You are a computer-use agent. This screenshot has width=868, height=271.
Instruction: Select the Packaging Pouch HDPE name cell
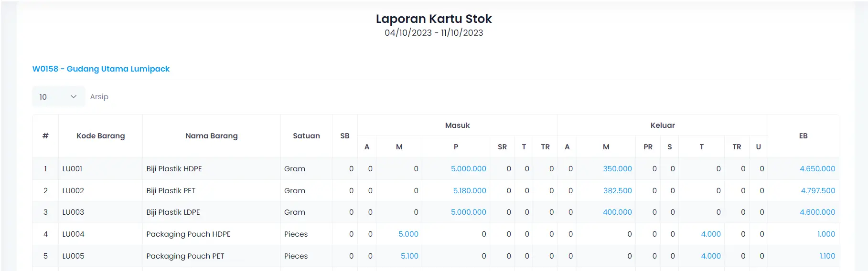tap(212, 234)
